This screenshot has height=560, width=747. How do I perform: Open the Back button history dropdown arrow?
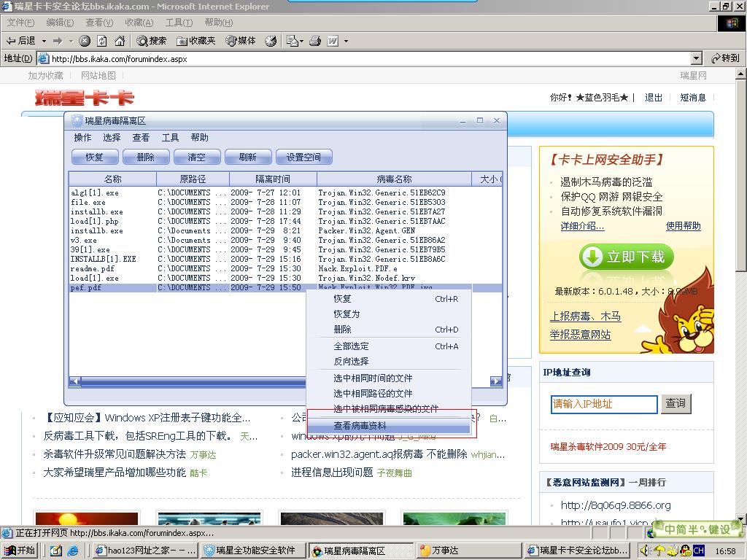[44, 41]
